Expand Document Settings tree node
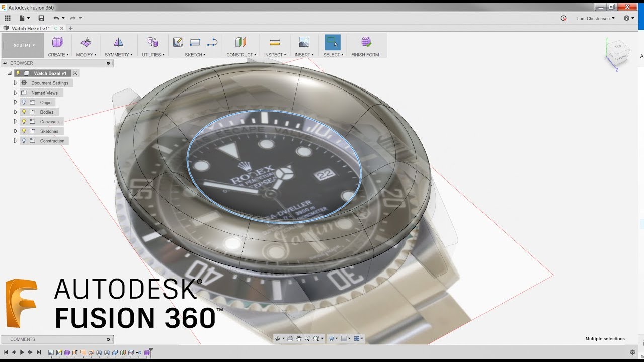 (16, 83)
